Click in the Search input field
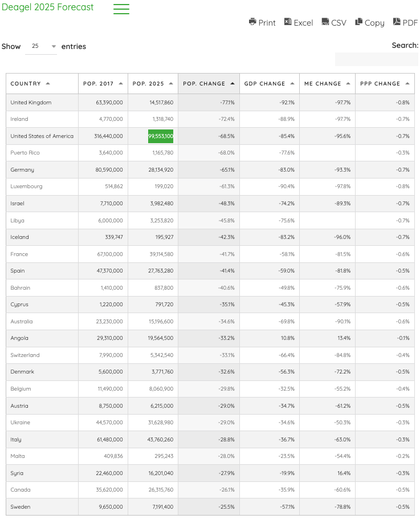The width and height of the screenshot is (420, 519). pyautogui.click(x=376, y=59)
